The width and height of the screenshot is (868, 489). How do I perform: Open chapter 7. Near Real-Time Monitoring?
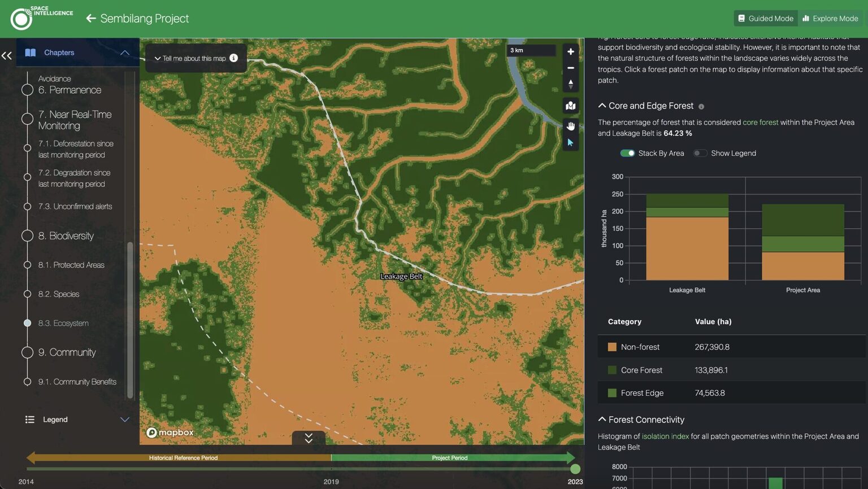75,120
